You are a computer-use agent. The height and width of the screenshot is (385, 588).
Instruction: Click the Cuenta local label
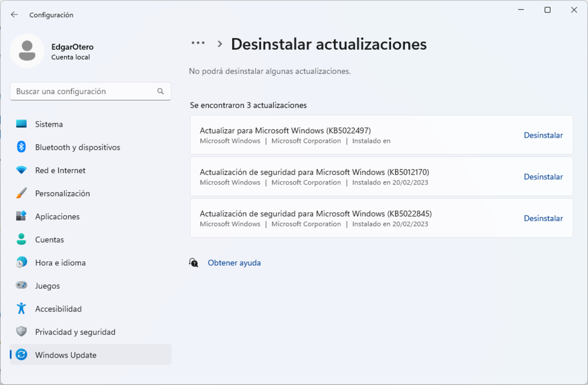(x=71, y=57)
